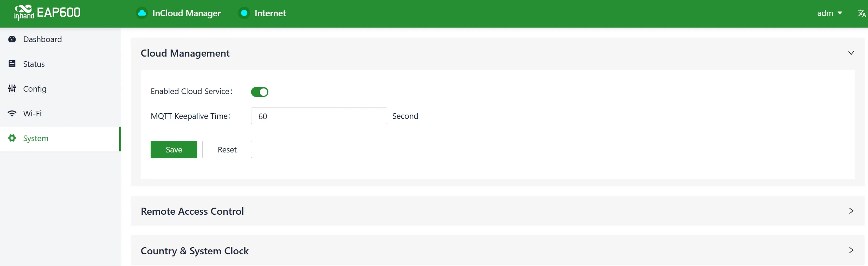Focus the MQTT Keepalive Time field
868x266 pixels.
click(319, 116)
